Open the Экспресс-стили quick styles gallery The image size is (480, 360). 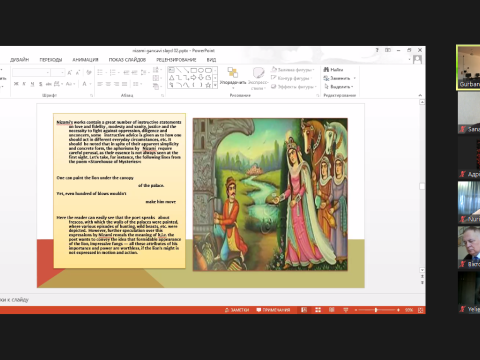coord(258,78)
